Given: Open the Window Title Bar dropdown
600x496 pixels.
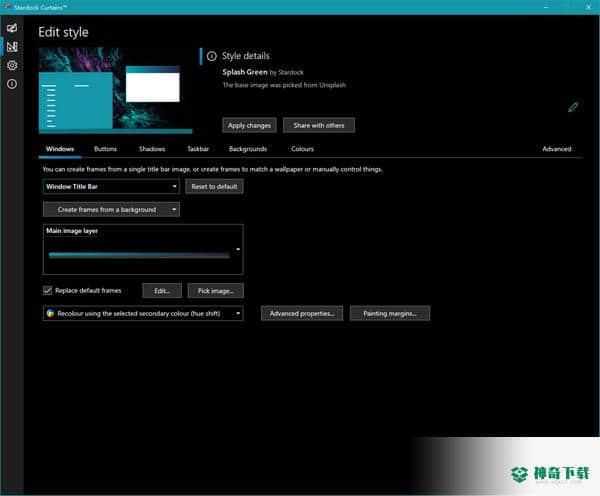Looking at the screenshot, I should [x=111, y=186].
